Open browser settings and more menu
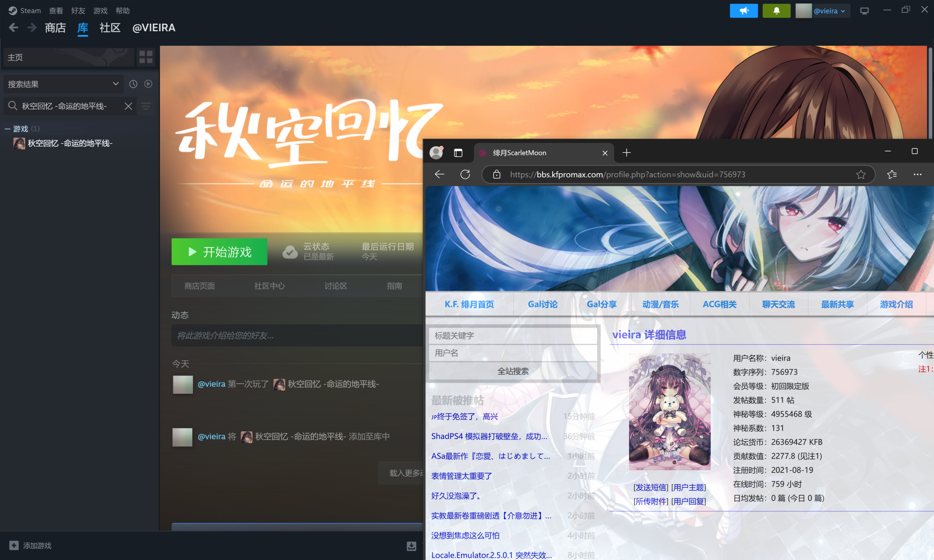The height and width of the screenshot is (560, 934). (917, 174)
